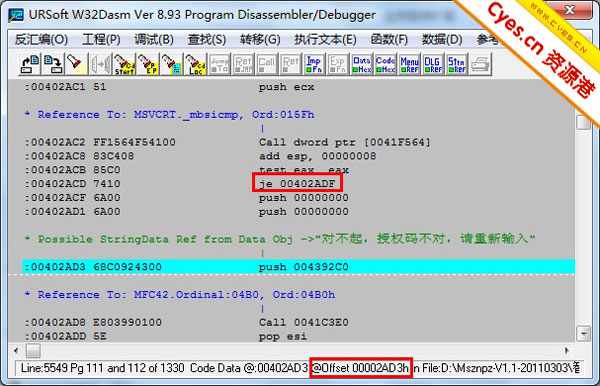Click the horizontal scrollbar left arrow
Viewport: 600px width, 386px height.
point(16,350)
